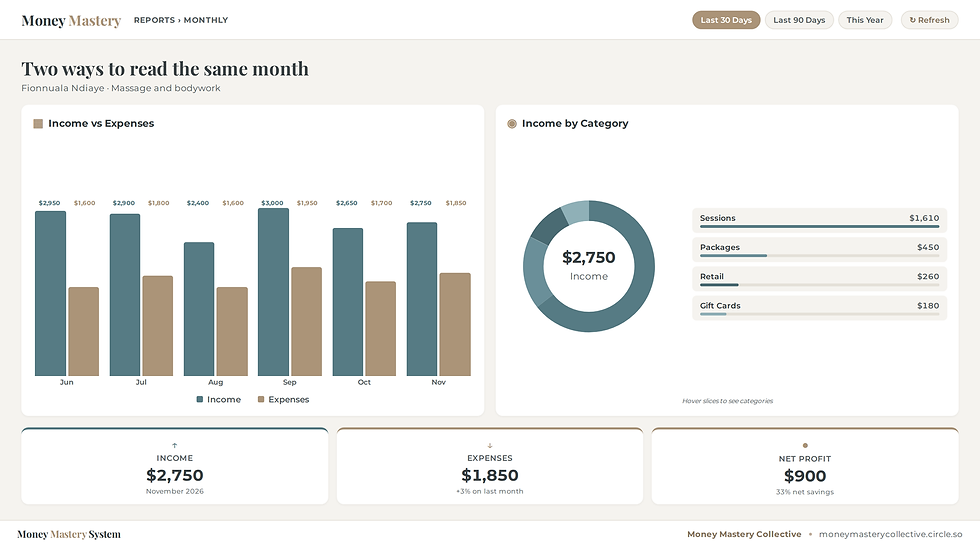The height and width of the screenshot is (547, 980).
Task: Select the Last 30 Days filter
Action: (726, 20)
